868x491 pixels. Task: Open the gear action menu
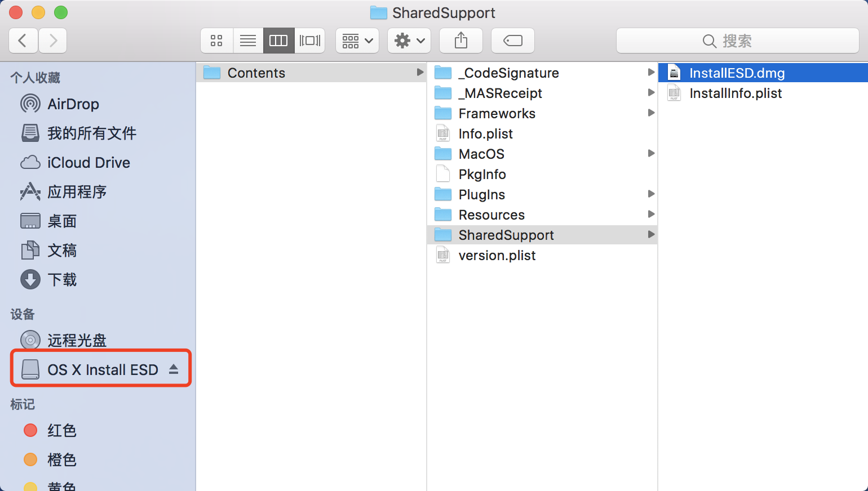pos(409,41)
